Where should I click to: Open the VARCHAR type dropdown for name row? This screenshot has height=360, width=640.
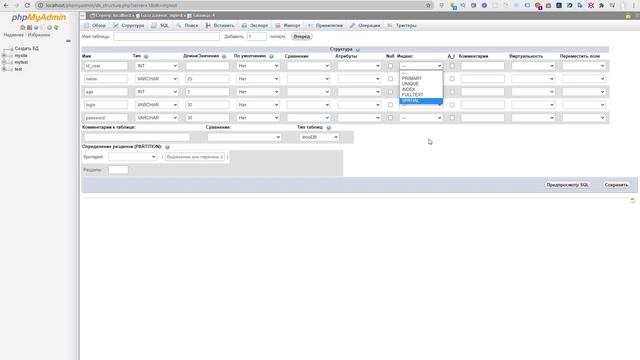click(x=157, y=79)
